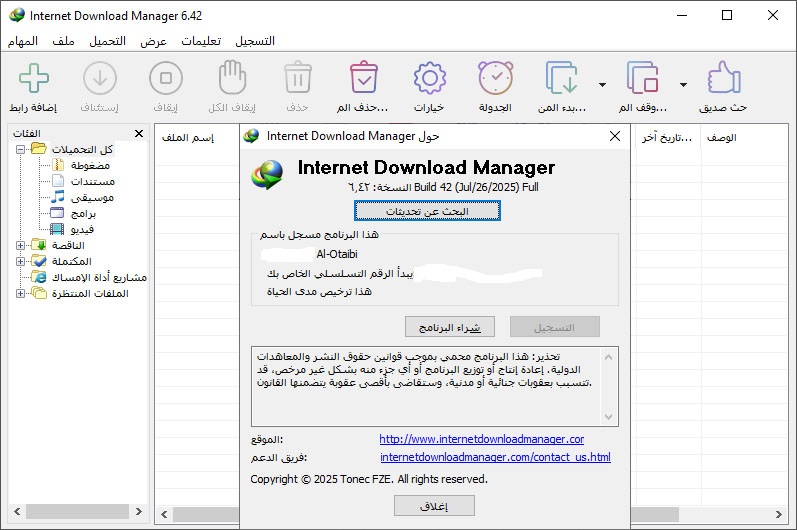Maximize the Internet Download Manager window

[727, 15]
